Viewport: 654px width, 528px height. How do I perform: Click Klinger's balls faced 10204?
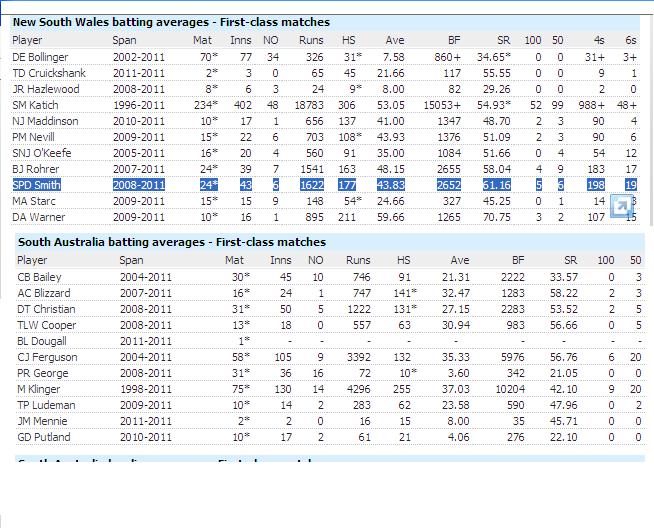510,389
